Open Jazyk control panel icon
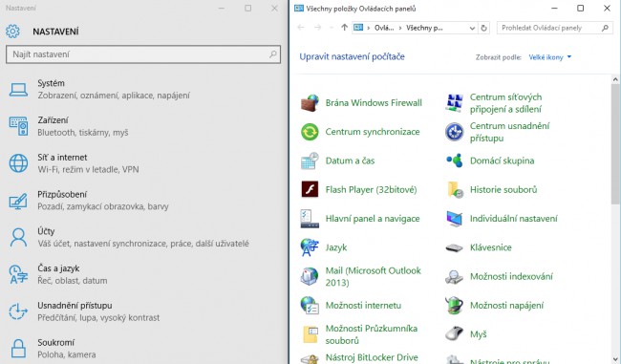Viewport: 621px width, 364px height. pyautogui.click(x=310, y=247)
